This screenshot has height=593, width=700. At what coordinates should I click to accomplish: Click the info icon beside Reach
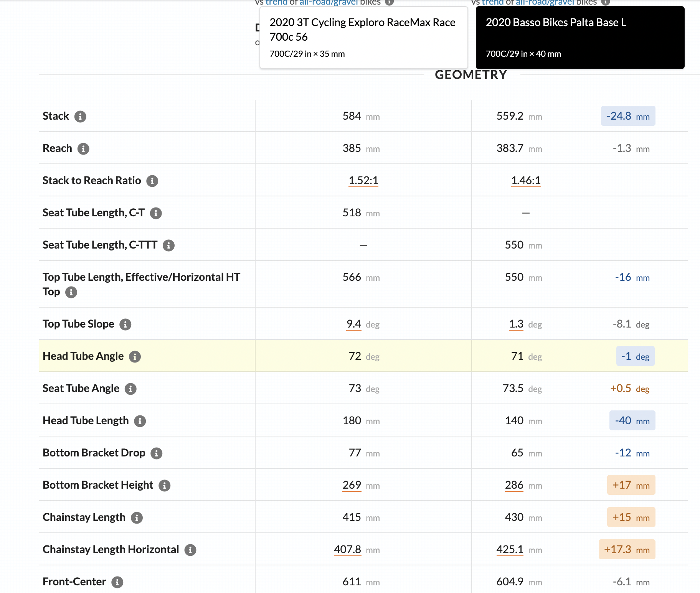[83, 149]
